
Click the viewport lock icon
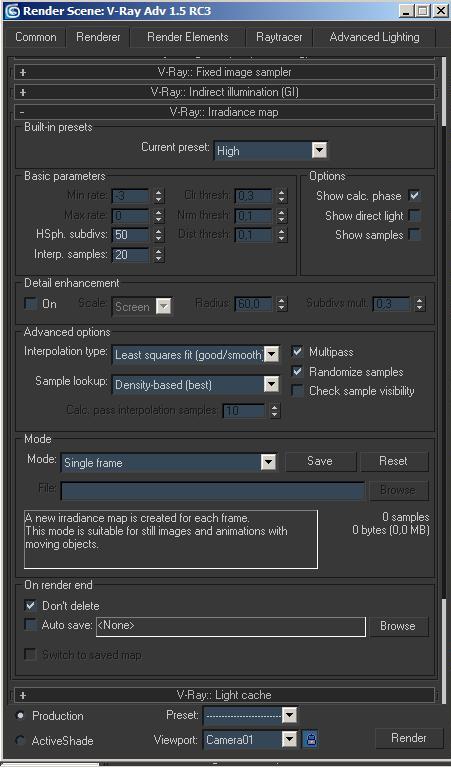[x=310, y=739]
